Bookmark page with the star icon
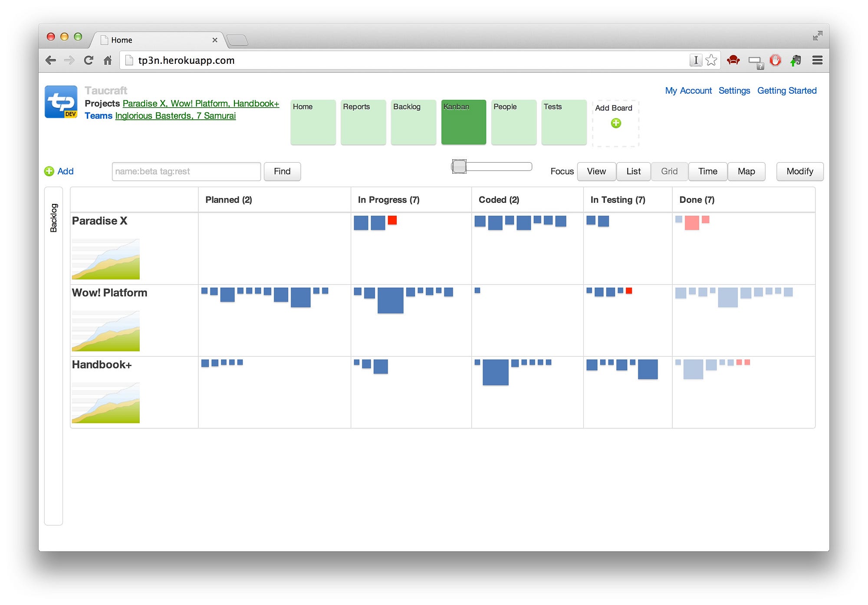This screenshot has height=605, width=868. pyautogui.click(x=711, y=60)
